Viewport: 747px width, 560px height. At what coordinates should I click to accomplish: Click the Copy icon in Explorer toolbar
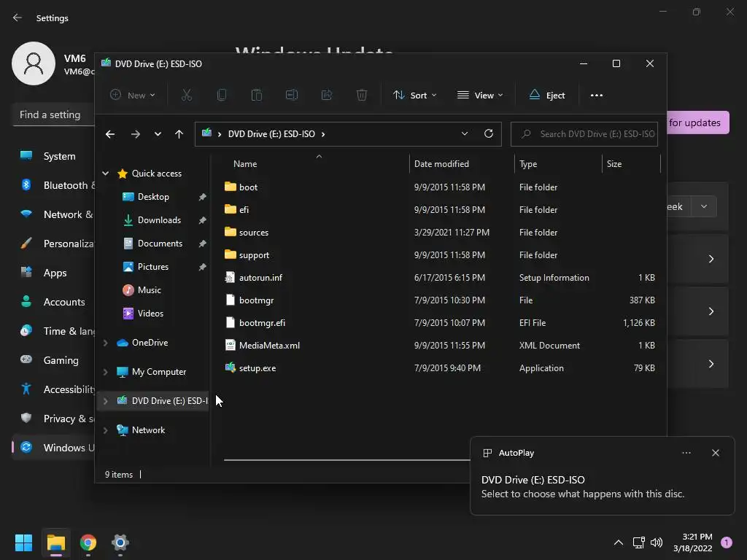click(x=222, y=96)
